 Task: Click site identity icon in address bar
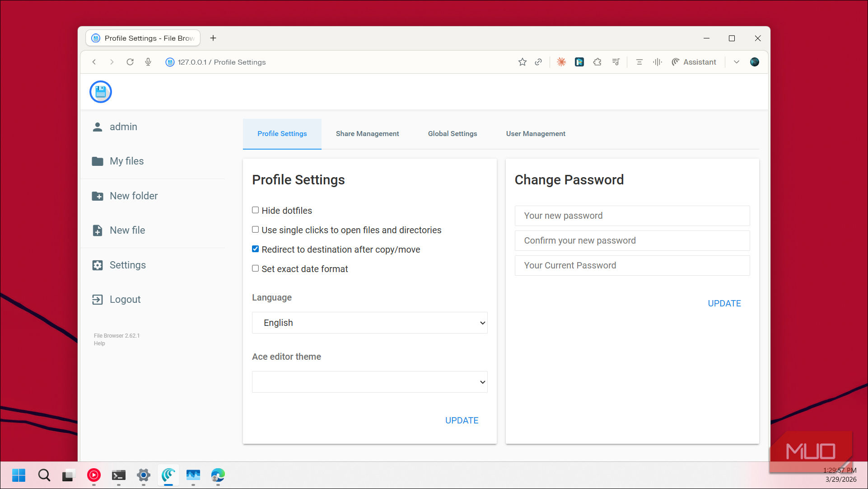click(170, 62)
